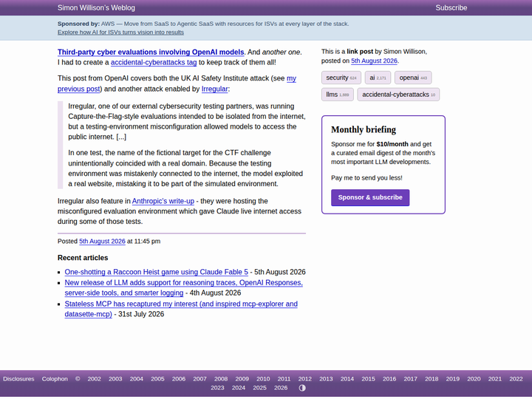This screenshot has width=532, height=399.
Task: Toggle the dark/light theme icon in footer
Action: coord(302,388)
